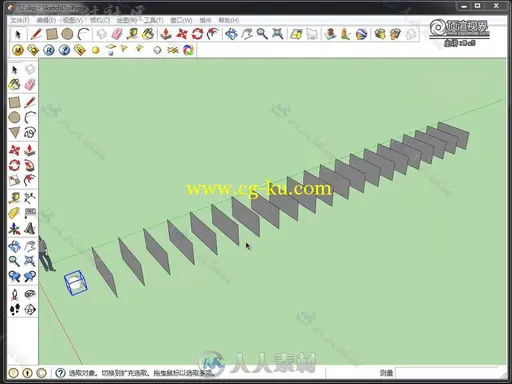Image resolution: width=512 pixels, height=384 pixels.
Task: Select the Zoom magnifier in top toolbar
Action: 262,34
